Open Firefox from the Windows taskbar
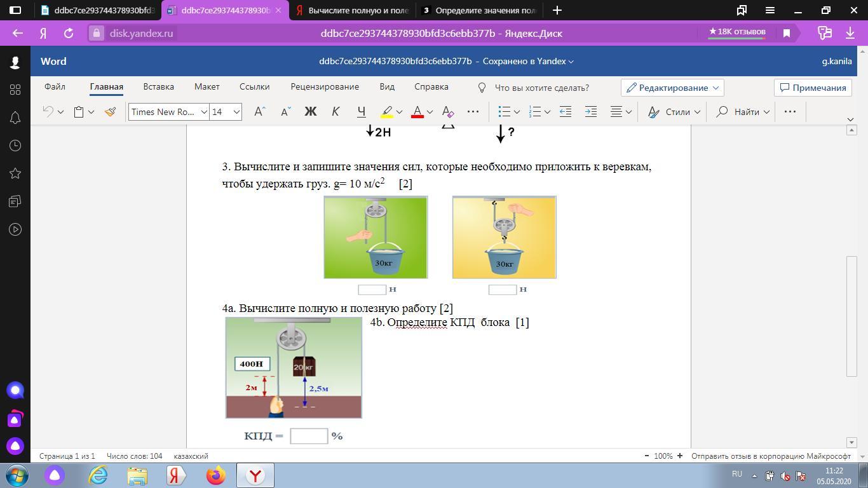Image resolution: width=868 pixels, height=488 pixels. 215,475
